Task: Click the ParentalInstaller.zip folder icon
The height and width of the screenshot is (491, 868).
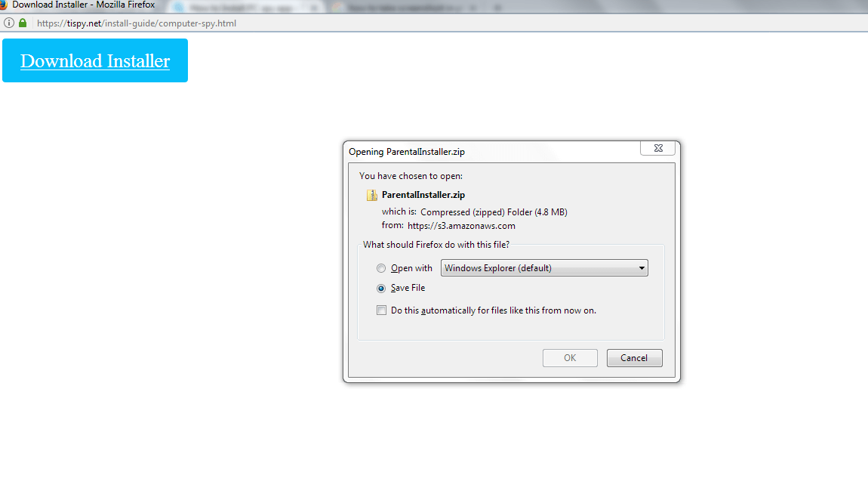Action: click(371, 195)
